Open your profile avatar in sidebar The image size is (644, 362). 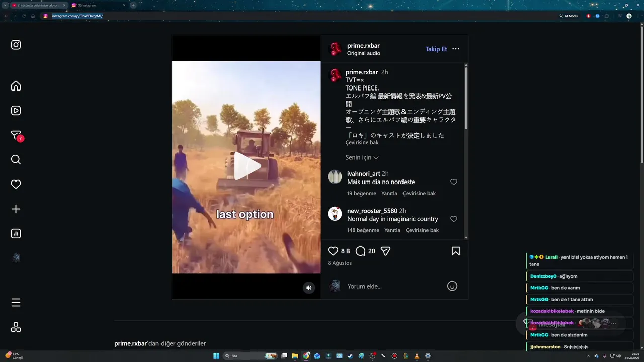coord(16,258)
